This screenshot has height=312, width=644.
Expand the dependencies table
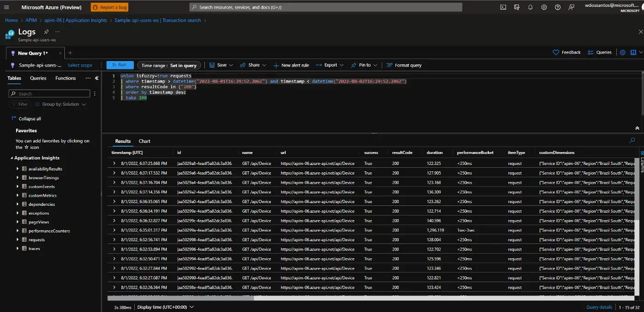(x=18, y=204)
